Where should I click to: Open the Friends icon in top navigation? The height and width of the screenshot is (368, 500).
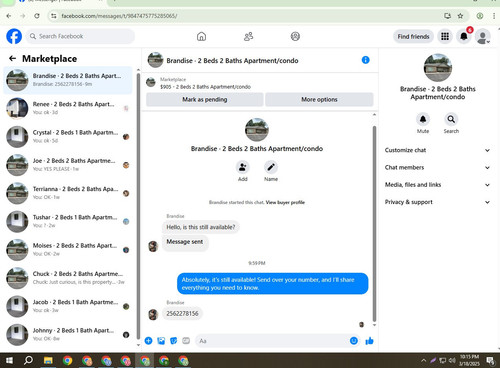(x=248, y=36)
